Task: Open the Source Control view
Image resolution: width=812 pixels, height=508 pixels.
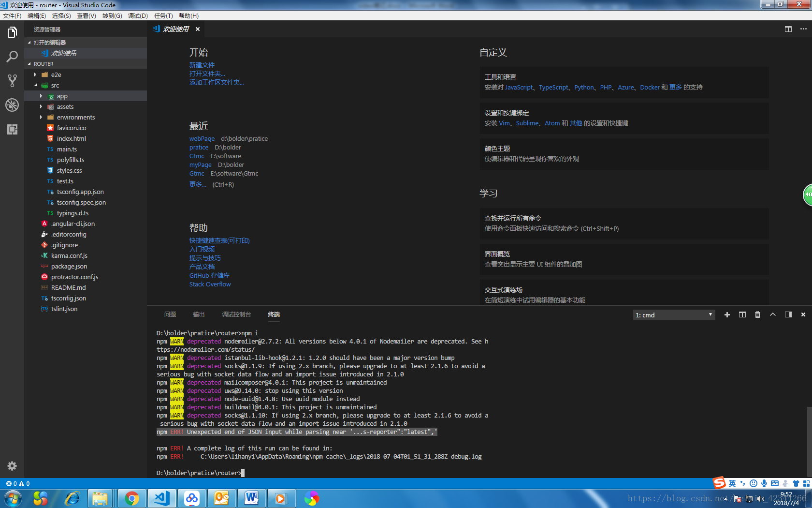Action: click(12, 81)
